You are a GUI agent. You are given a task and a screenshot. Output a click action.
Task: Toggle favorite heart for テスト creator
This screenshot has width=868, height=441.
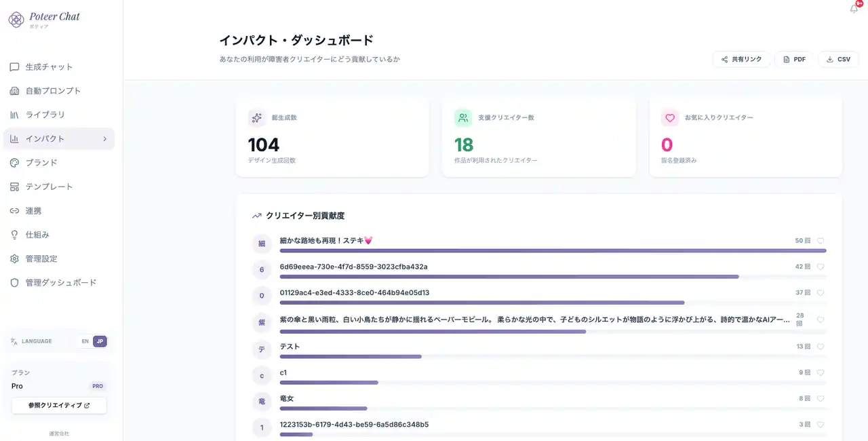click(821, 347)
